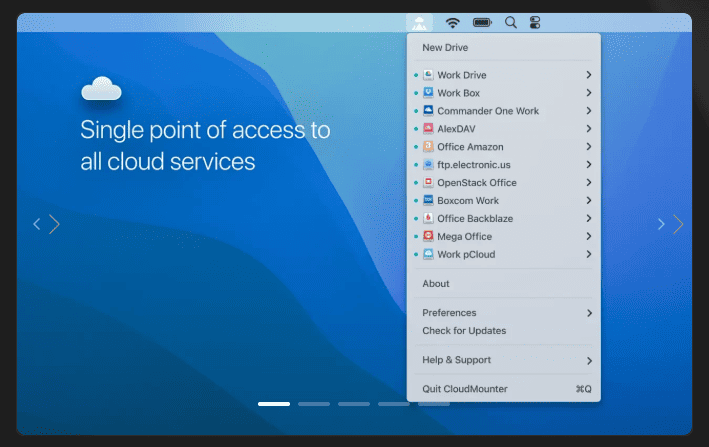Jump to the fourth slide indicator

click(394, 404)
